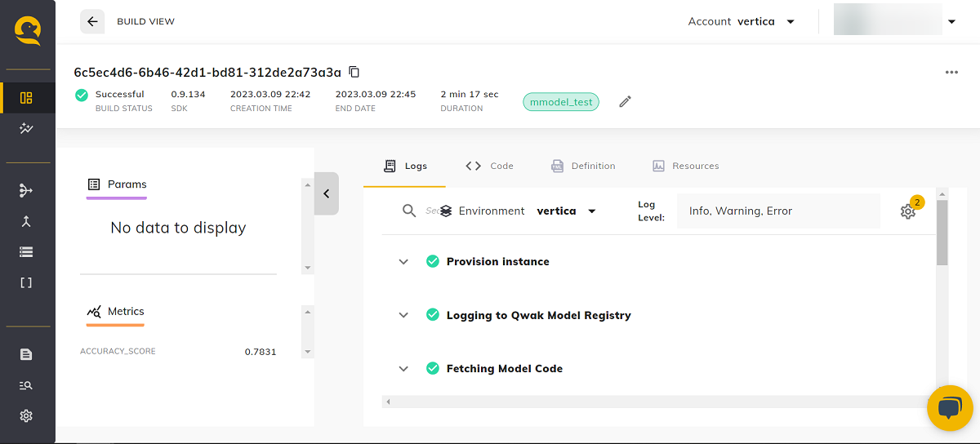Screen dimensions: 980x444
Task: Click the Metrics panel scroll up arrow
Action: pyautogui.click(x=308, y=312)
